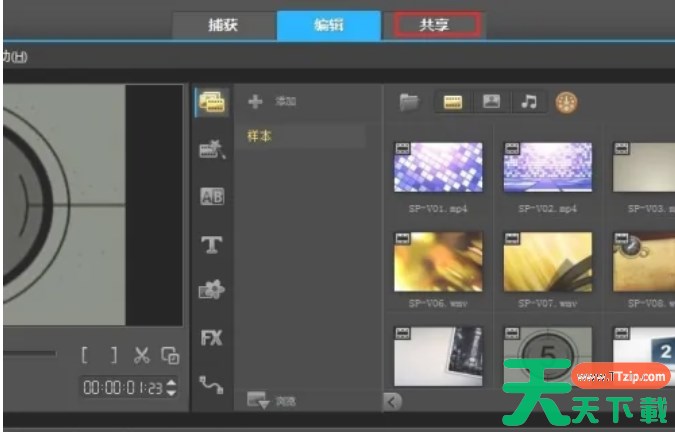Select the SP-V07.wmv thumbnail
The height and width of the screenshot is (432, 675).
point(548,262)
